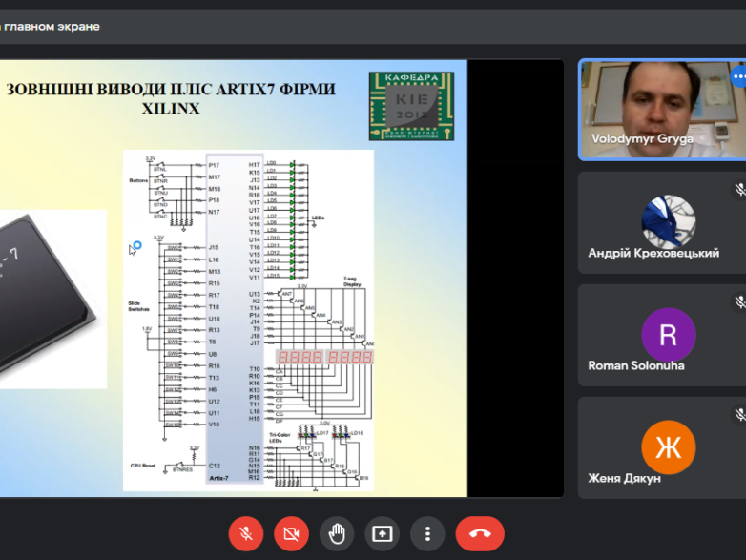Viewport: 746px width, 560px height.
Task: Click Roman Solonuha's muted mic icon
Action: (x=738, y=302)
